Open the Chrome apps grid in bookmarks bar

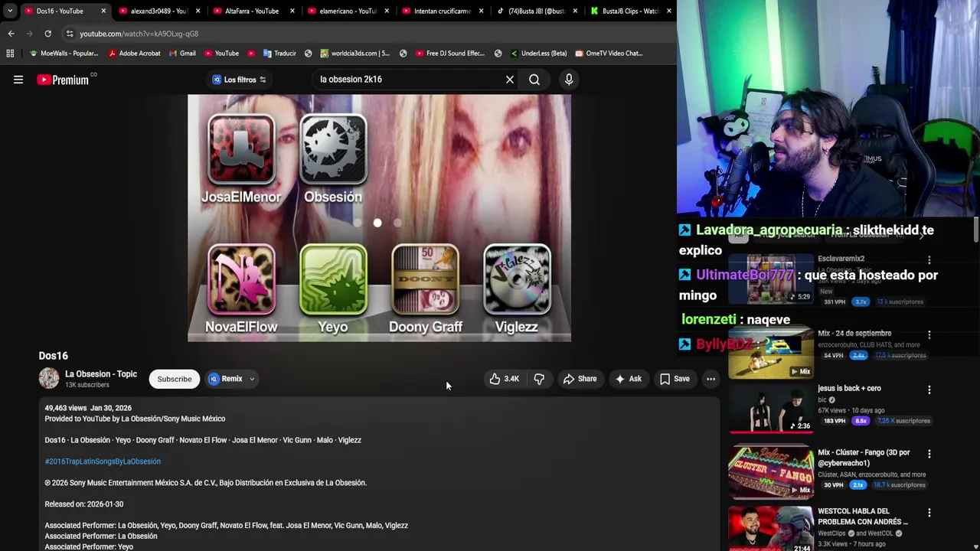point(10,54)
